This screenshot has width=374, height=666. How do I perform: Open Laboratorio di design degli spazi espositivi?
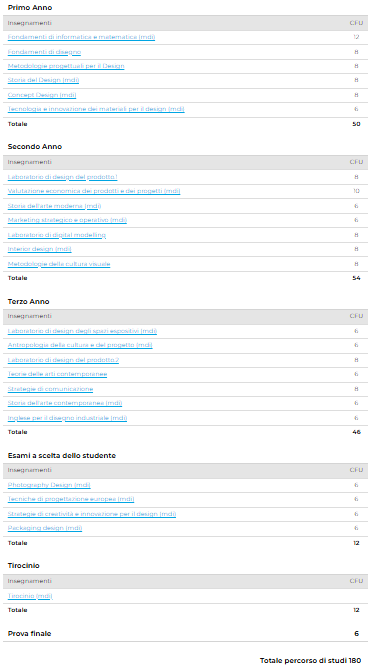pyautogui.click(x=83, y=331)
